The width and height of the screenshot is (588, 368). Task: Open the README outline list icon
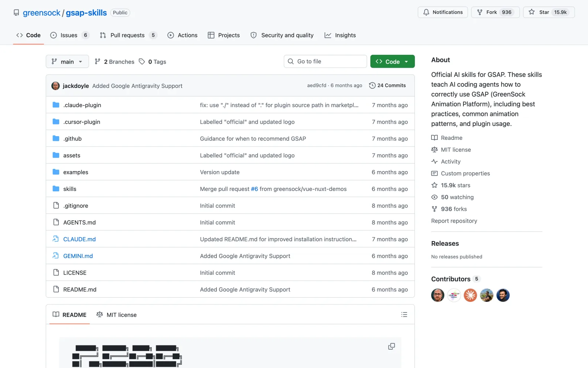coord(404,315)
